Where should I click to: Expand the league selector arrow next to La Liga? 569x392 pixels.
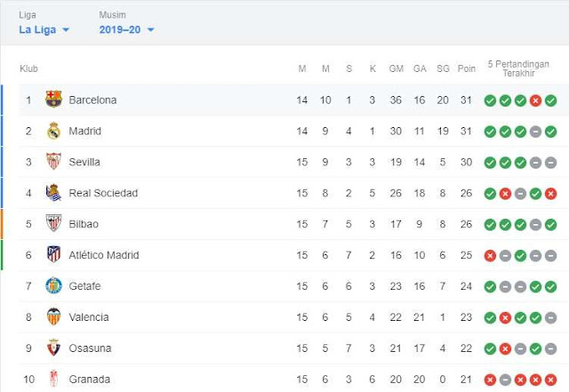(x=66, y=29)
